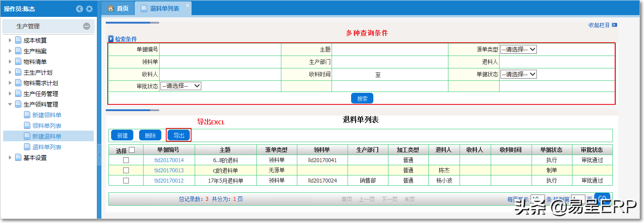
Task: Click the 单据编号 input field
Action: (220, 50)
